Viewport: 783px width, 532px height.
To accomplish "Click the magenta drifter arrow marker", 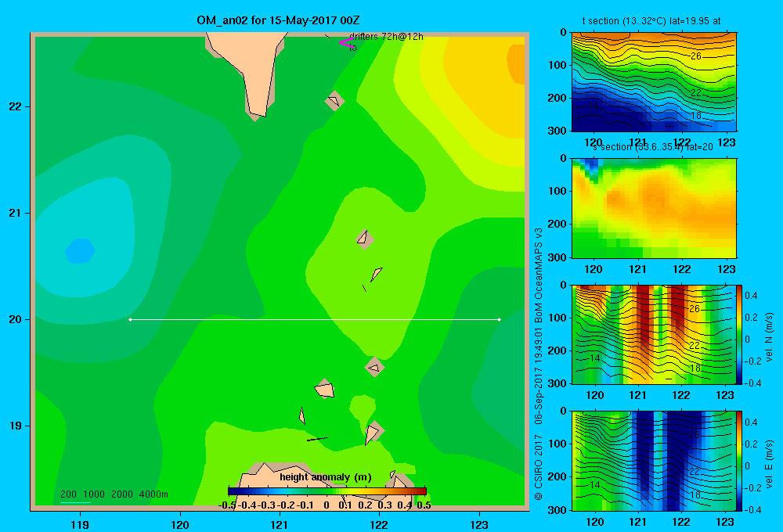I will tap(345, 42).
